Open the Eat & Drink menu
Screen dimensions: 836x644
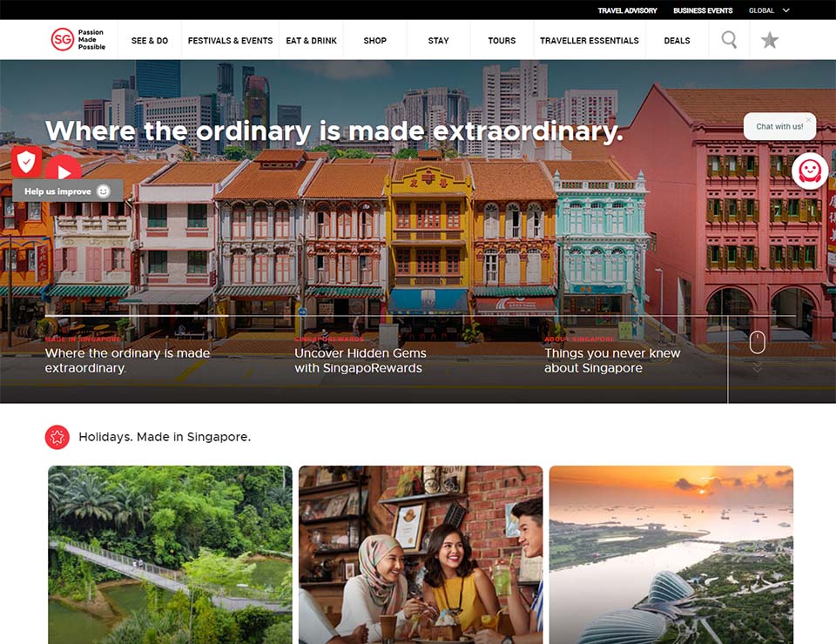(x=312, y=40)
